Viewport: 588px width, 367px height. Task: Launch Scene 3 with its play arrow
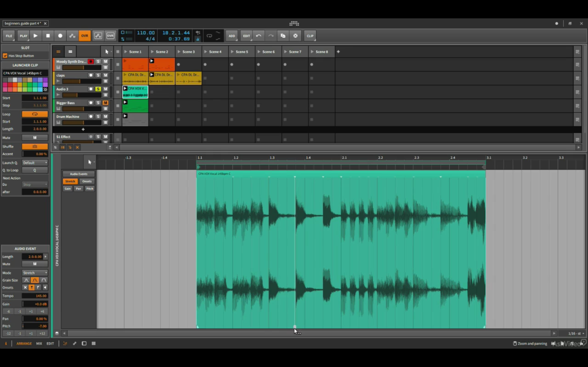pos(179,51)
